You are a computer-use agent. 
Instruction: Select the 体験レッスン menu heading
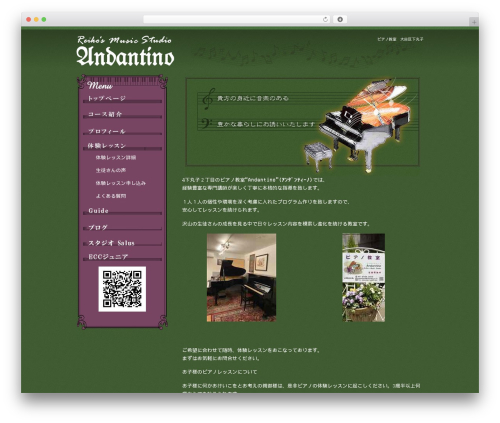click(x=107, y=146)
